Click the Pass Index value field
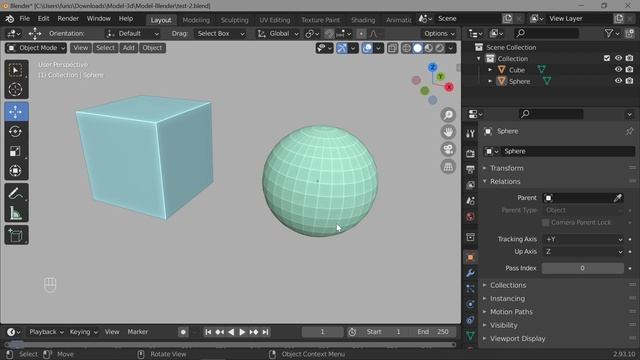Screen dimensions: 640x360 (x=582, y=268)
